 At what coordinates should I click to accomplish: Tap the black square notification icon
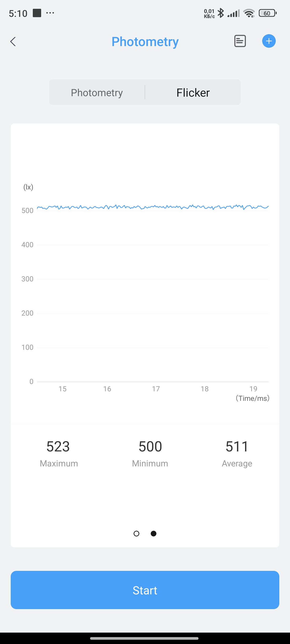(37, 13)
